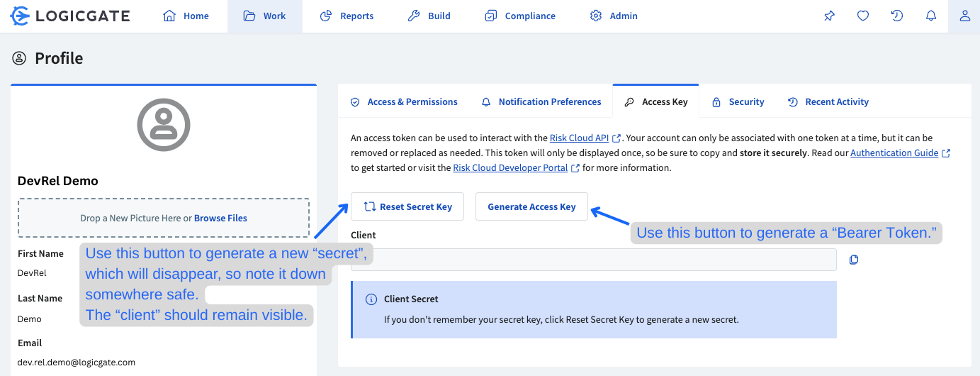This screenshot has height=376, width=980.
Task: Open the Home menu
Action: (x=186, y=16)
